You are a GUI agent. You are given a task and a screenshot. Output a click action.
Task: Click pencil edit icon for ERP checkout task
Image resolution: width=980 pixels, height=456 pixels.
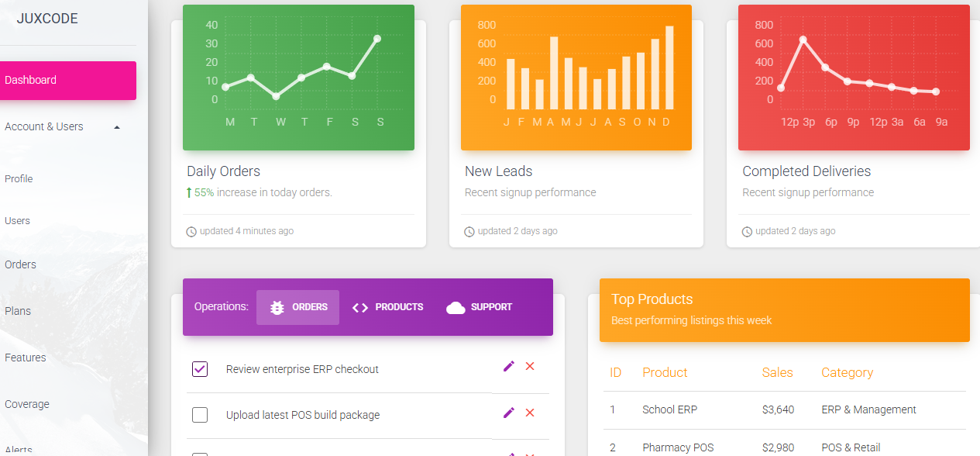(508, 366)
